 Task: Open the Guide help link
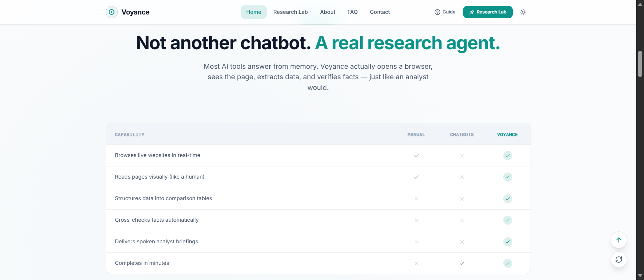tap(445, 12)
